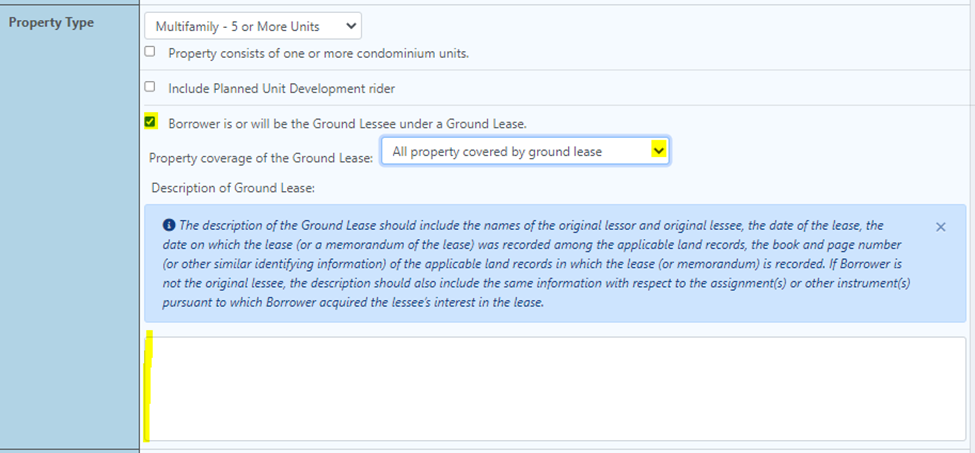Screen dimensions: 975x453
Task: Dismiss the ground lease description info box
Action: [x=941, y=227]
